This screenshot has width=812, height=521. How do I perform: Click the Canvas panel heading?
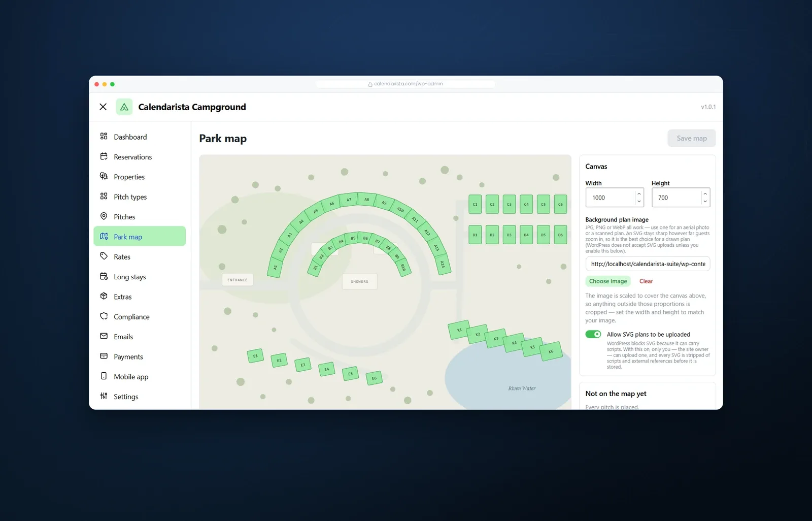pos(596,167)
